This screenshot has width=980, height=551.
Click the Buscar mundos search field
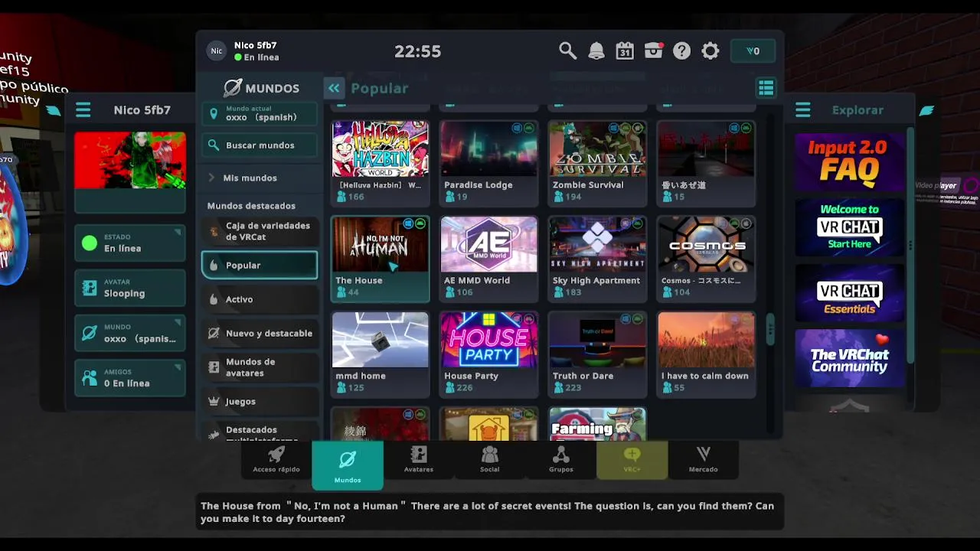coord(260,145)
